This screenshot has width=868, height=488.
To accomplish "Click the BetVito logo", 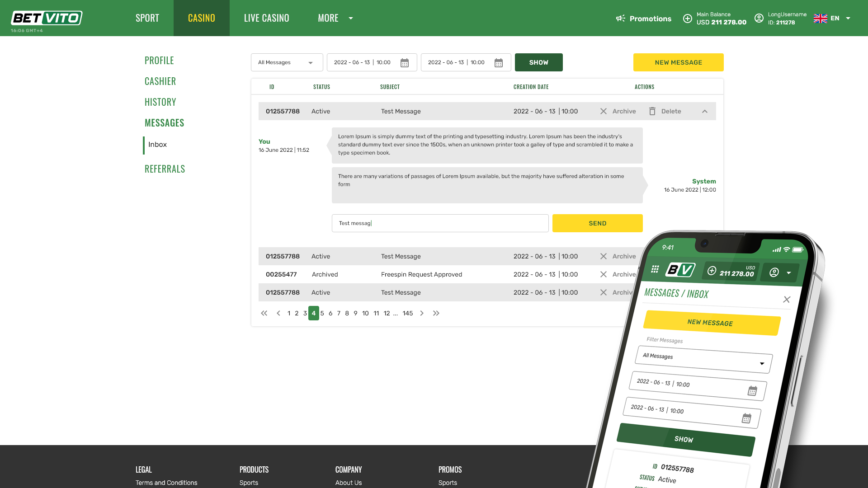I will tap(47, 18).
